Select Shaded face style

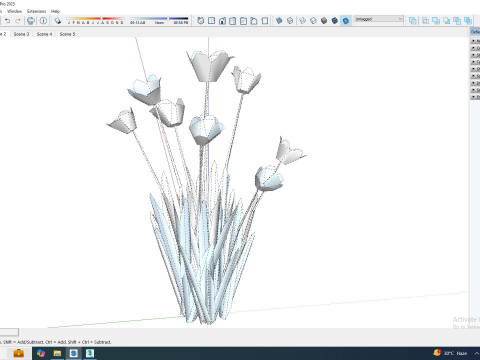coord(324,21)
